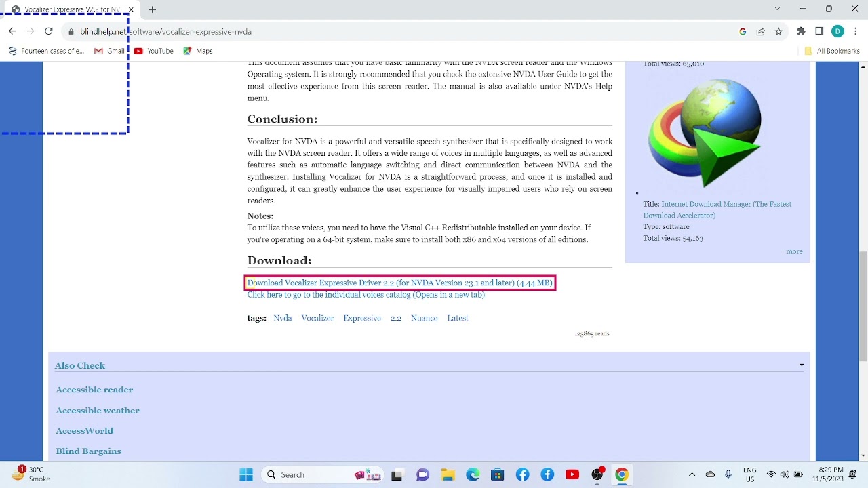The width and height of the screenshot is (868, 488).
Task: Show hidden system tray icons
Action: (692, 474)
